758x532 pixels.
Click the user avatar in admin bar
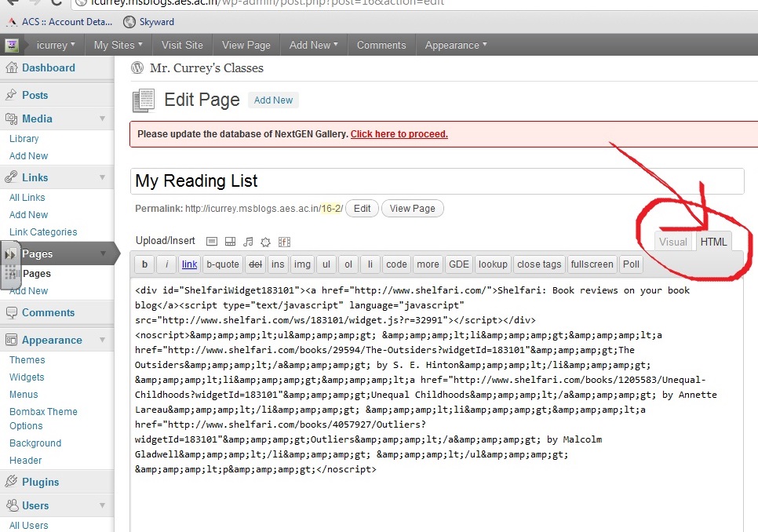12,46
